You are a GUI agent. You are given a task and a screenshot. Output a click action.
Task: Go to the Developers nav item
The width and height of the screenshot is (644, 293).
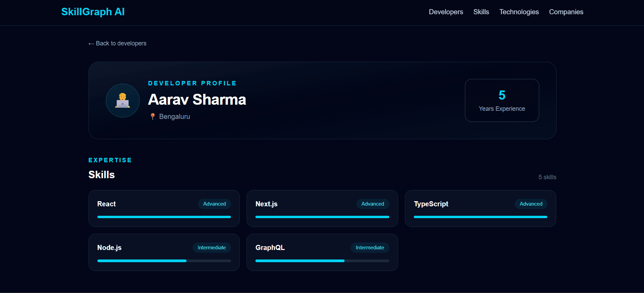click(446, 12)
